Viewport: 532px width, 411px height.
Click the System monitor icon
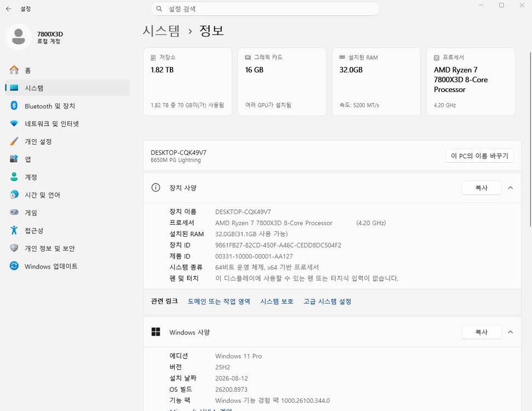tap(14, 88)
